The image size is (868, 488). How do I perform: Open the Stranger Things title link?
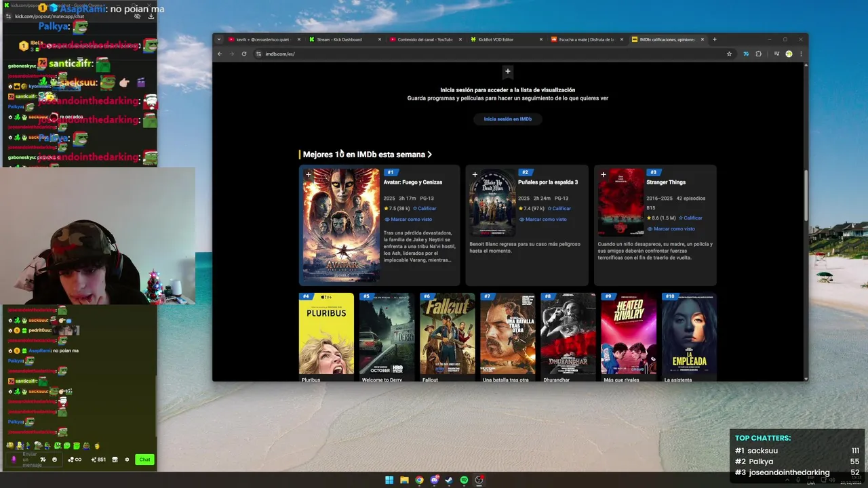[x=666, y=182]
